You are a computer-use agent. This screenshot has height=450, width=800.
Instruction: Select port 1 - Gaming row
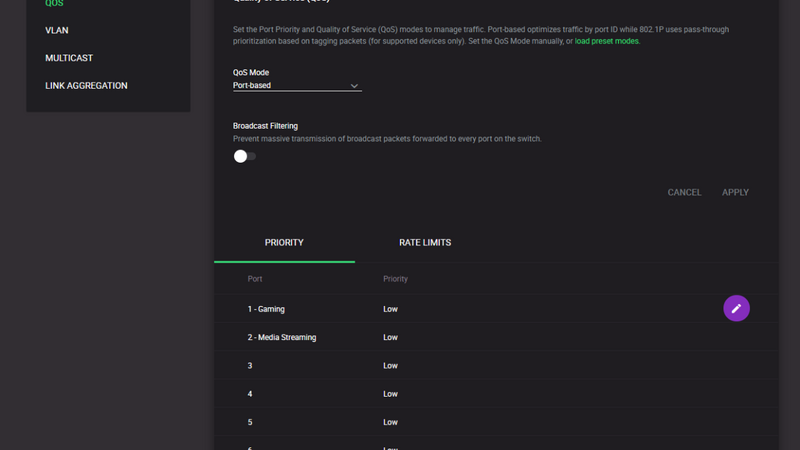click(266, 309)
